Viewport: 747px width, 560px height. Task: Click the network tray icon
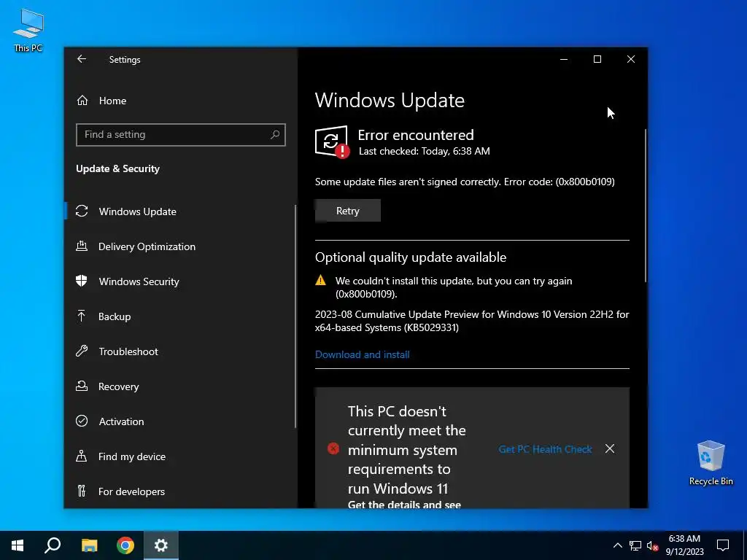point(635,545)
